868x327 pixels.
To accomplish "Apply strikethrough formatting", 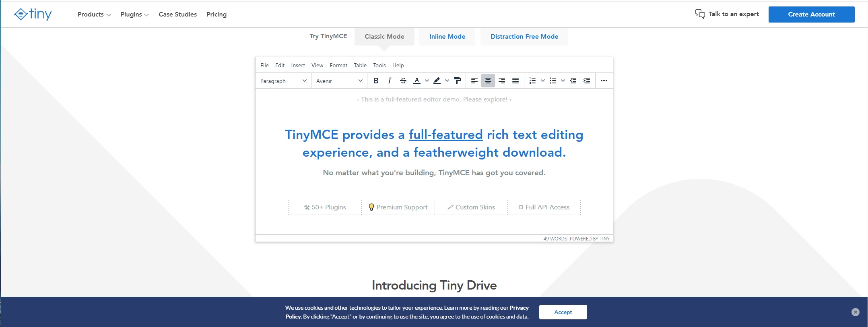I will [x=403, y=81].
